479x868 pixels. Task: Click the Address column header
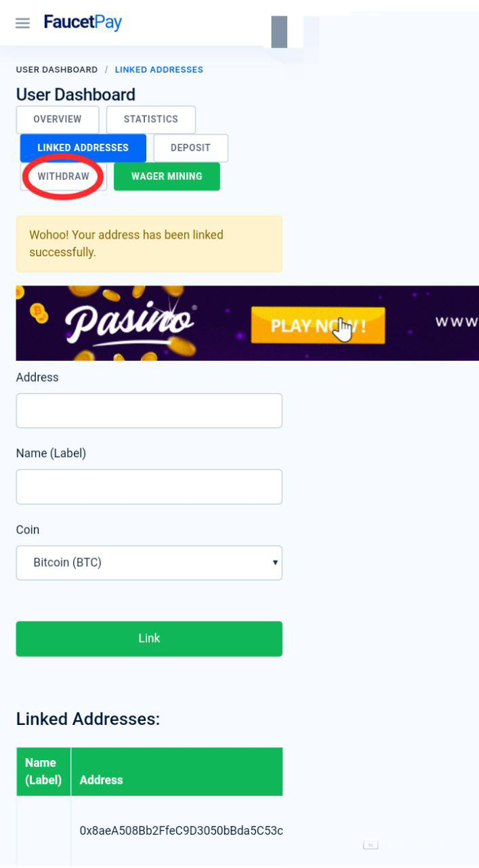(x=102, y=780)
